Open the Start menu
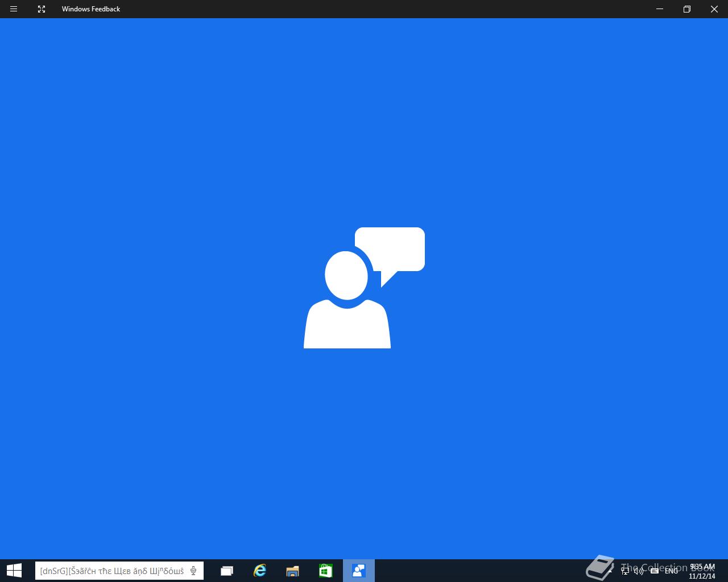Image resolution: width=728 pixels, height=582 pixels. point(14,571)
